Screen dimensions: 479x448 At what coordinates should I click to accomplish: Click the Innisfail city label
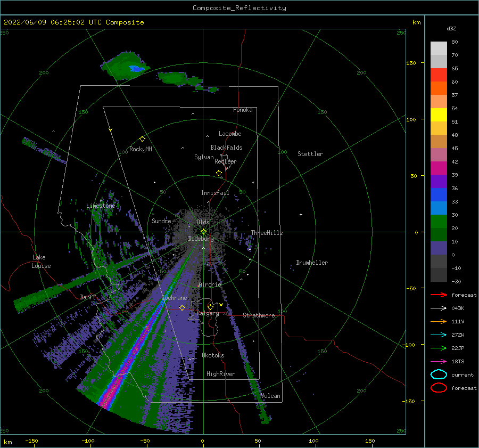click(x=215, y=193)
